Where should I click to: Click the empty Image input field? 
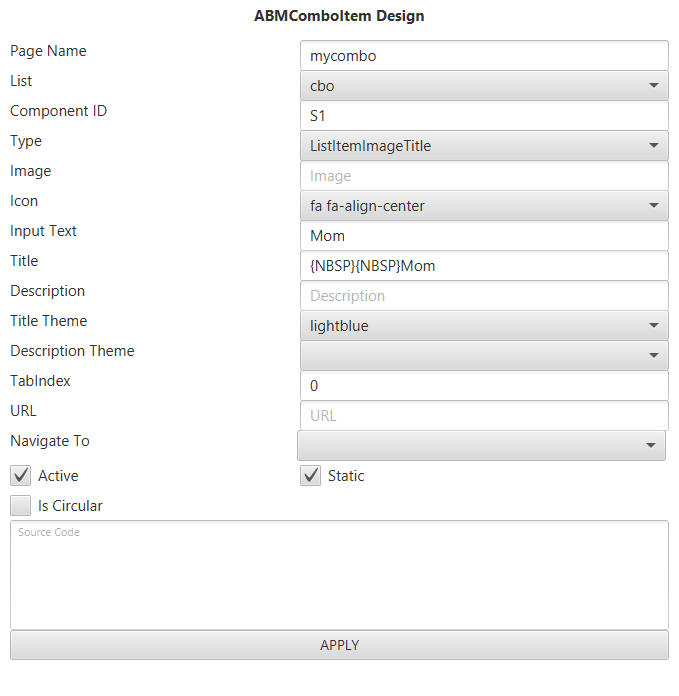[x=483, y=176]
